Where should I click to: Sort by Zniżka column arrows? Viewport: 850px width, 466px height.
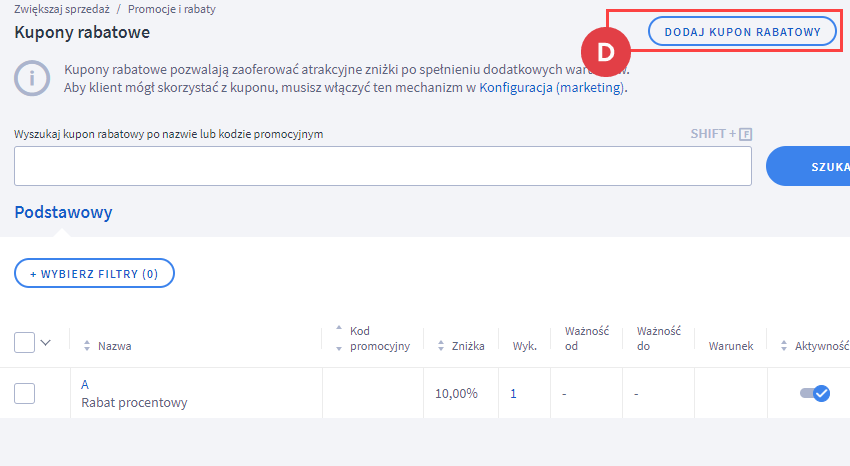click(x=441, y=346)
